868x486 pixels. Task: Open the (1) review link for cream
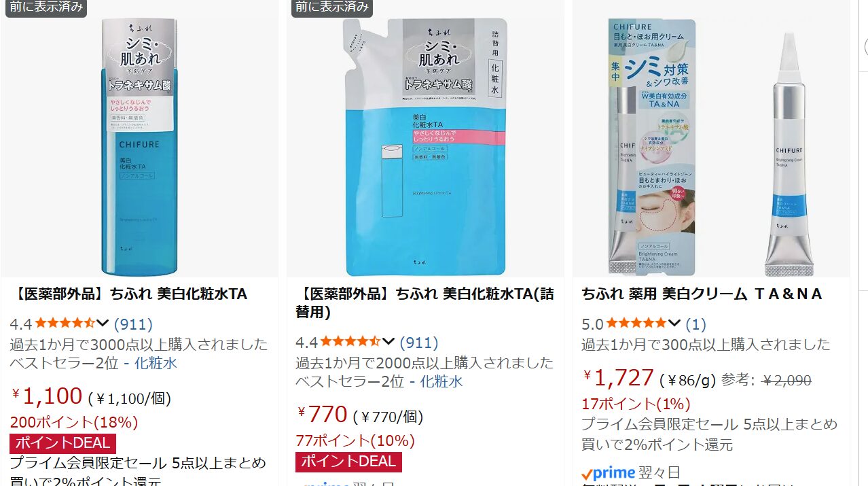click(695, 324)
